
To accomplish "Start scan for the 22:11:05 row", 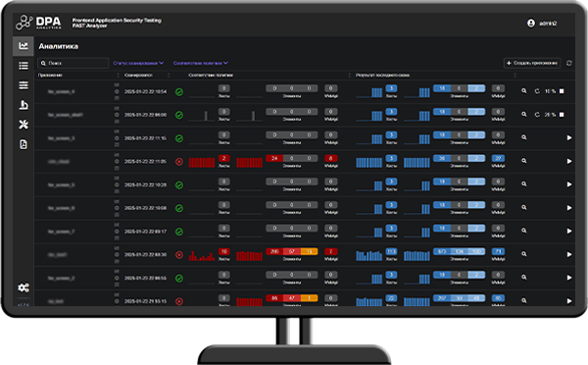I will tap(569, 161).
